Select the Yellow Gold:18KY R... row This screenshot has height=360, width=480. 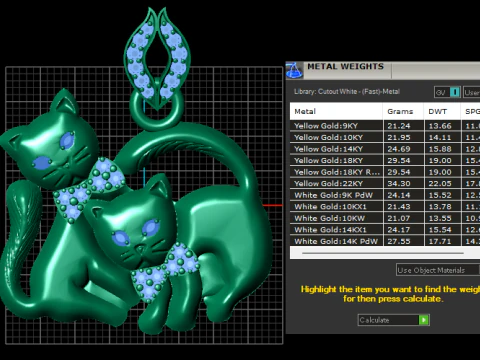point(385,172)
